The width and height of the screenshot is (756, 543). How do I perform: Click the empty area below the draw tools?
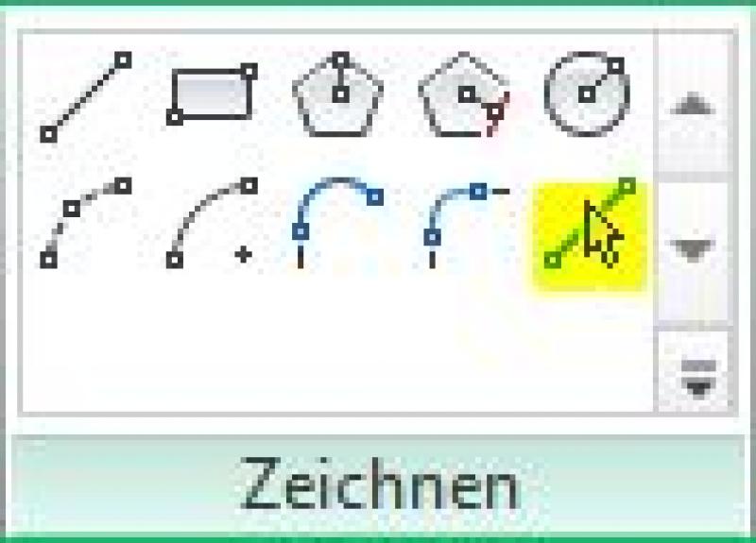337,351
